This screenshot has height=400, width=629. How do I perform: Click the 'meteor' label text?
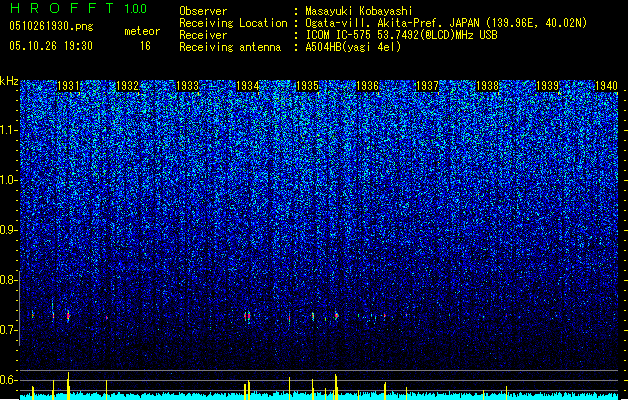click(142, 31)
